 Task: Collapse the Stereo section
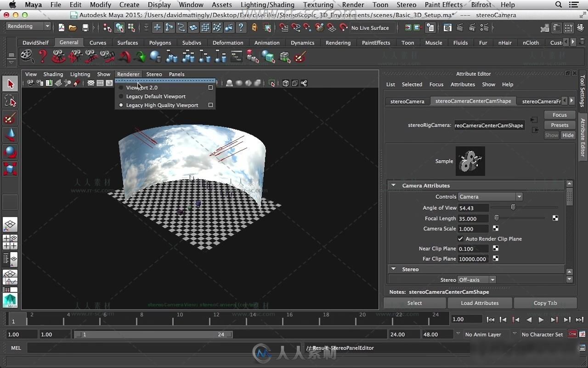(x=393, y=269)
